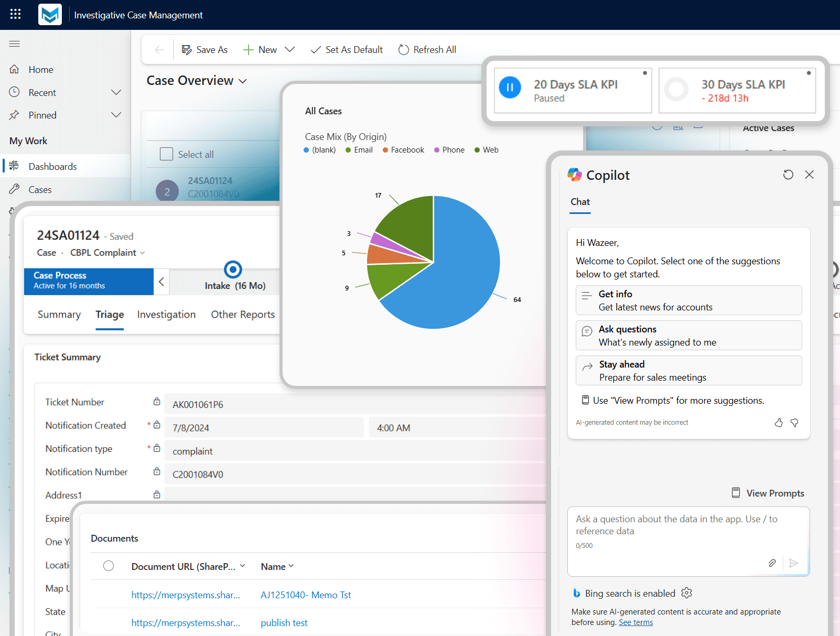The height and width of the screenshot is (636, 840).
Task: Click the paused 20 Days SLA KPI icon
Action: (x=510, y=88)
